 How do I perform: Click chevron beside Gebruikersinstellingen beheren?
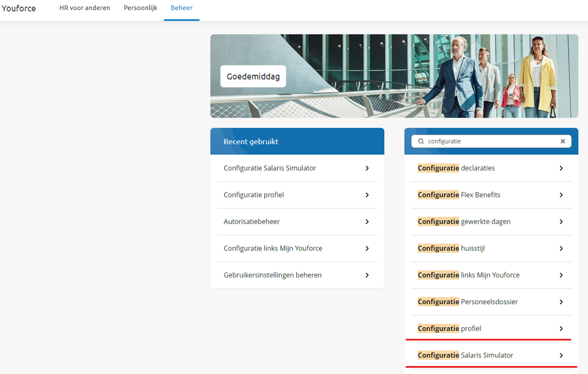(x=367, y=275)
